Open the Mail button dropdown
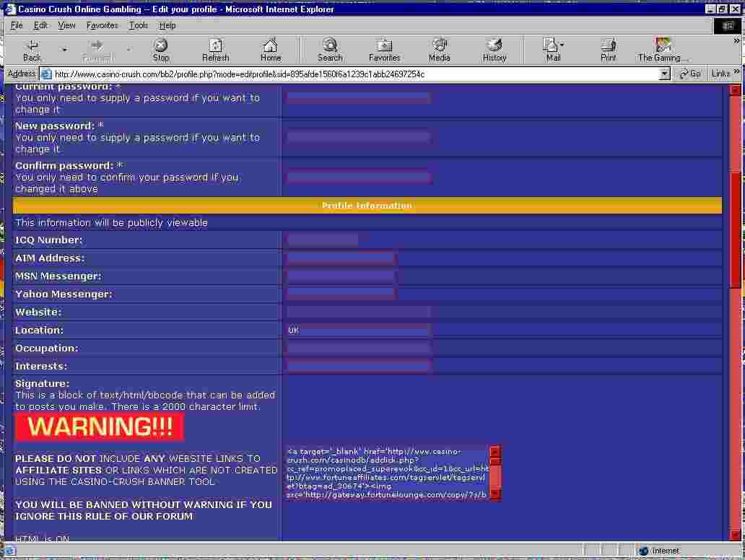This screenshot has width=745, height=560. [562, 45]
